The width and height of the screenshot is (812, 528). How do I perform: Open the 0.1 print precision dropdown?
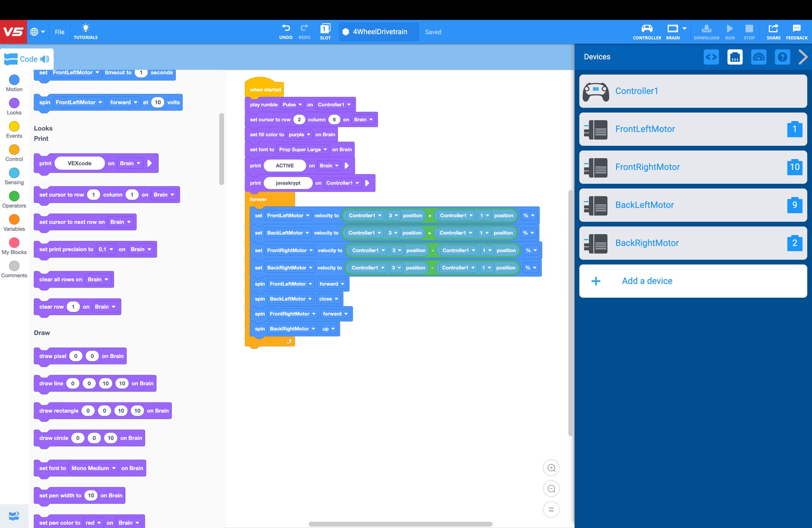(x=106, y=249)
